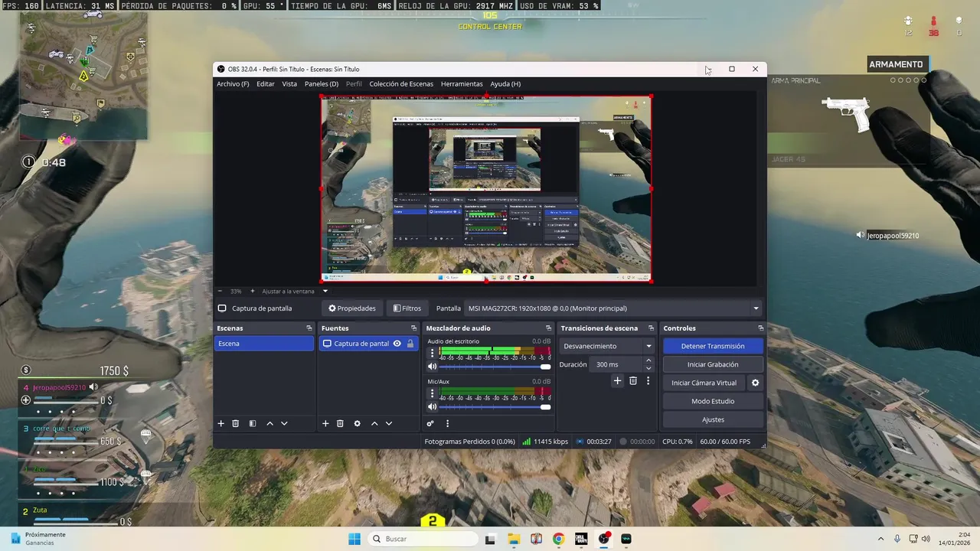Delete scene transition trash icon

[633, 380]
